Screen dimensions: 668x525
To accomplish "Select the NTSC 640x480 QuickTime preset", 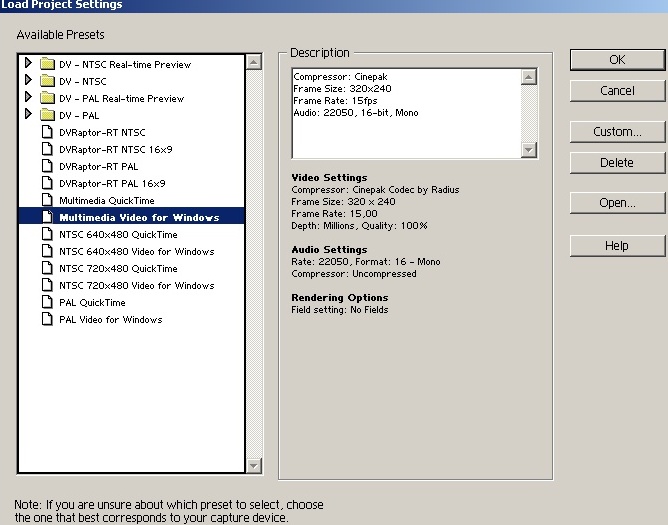I will coord(118,235).
